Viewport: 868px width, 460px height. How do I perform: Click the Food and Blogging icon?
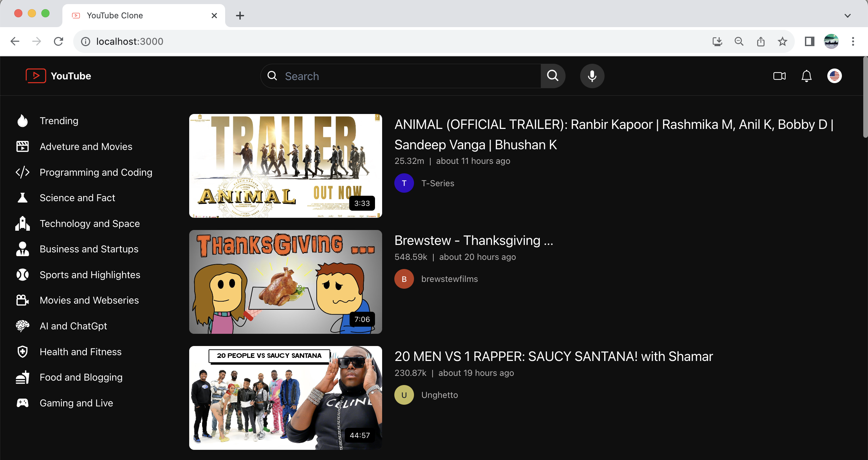(x=22, y=377)
